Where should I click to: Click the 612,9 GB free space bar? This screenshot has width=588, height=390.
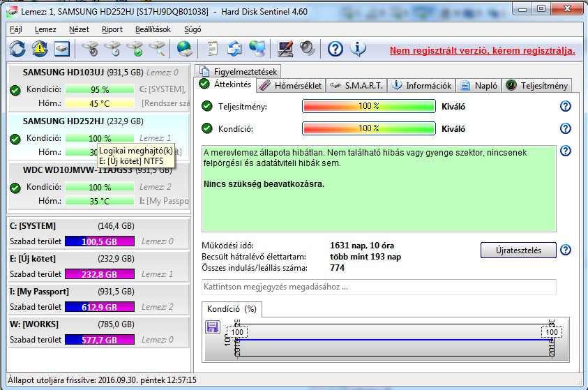(x=99, y=307)
